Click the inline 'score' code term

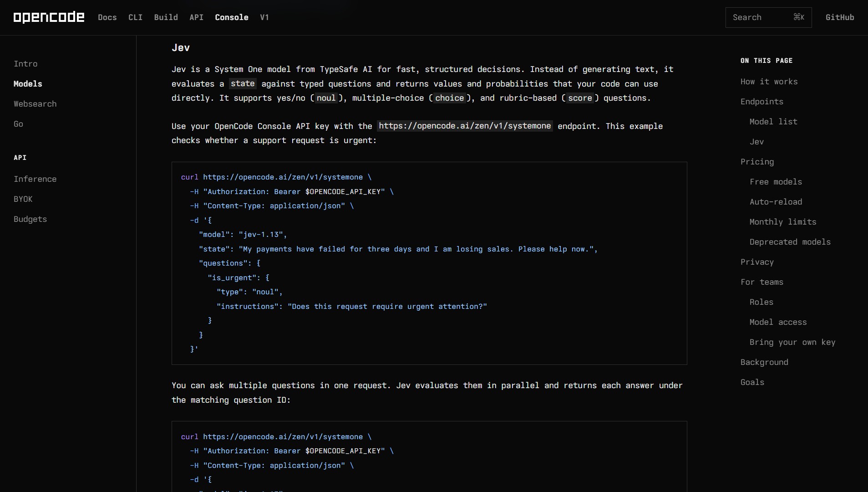(x=580, y=98)
